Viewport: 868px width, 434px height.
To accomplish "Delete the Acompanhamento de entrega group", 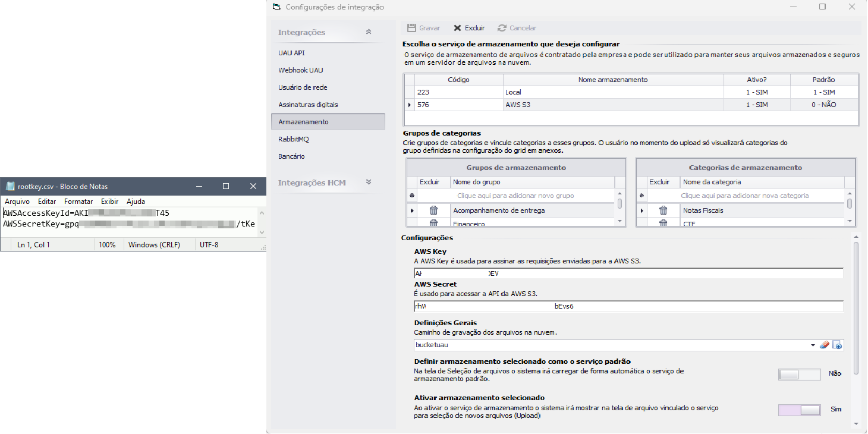I will 433,210.
